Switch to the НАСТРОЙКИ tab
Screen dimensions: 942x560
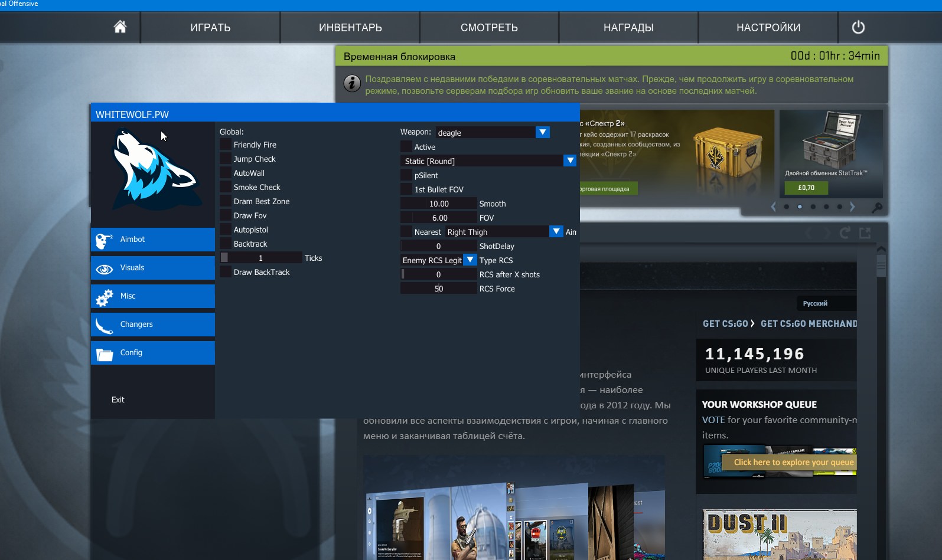pyautogui.click(x=768, y=28)
